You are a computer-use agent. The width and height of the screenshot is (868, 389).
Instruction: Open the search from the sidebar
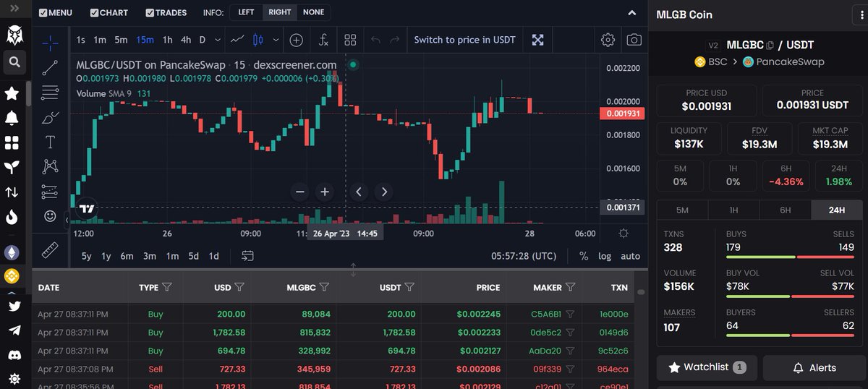(x=14, y=63)
